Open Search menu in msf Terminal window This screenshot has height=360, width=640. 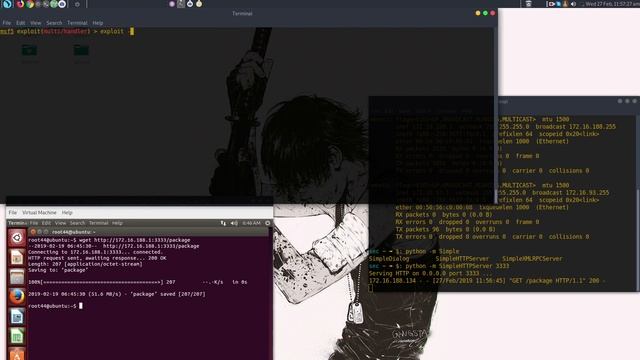click(54, 23)
